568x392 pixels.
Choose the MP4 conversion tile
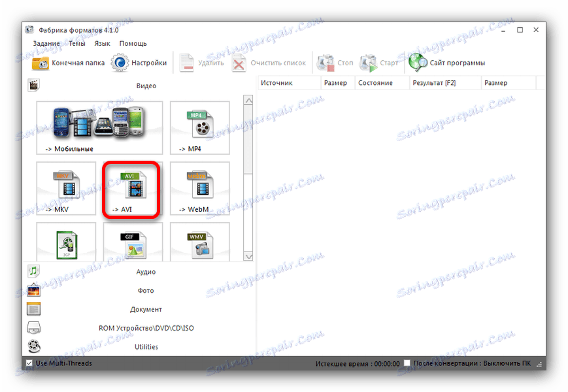tap(199, 128)
